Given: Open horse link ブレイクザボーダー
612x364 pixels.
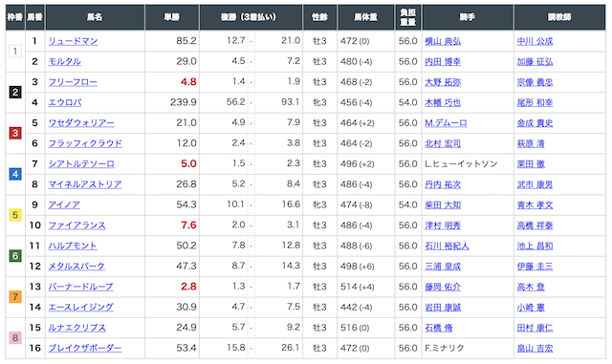Looking at the screenshot, I should 85,348.
